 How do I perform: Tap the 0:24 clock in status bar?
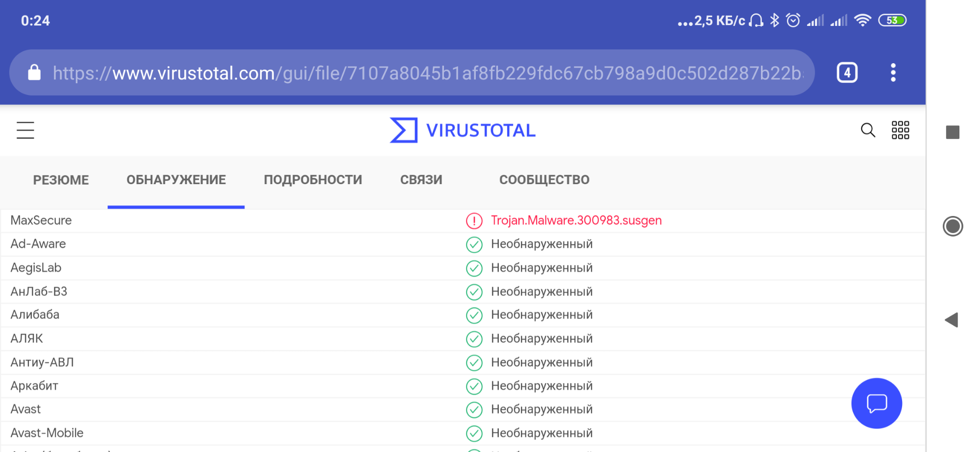[35, 21]
